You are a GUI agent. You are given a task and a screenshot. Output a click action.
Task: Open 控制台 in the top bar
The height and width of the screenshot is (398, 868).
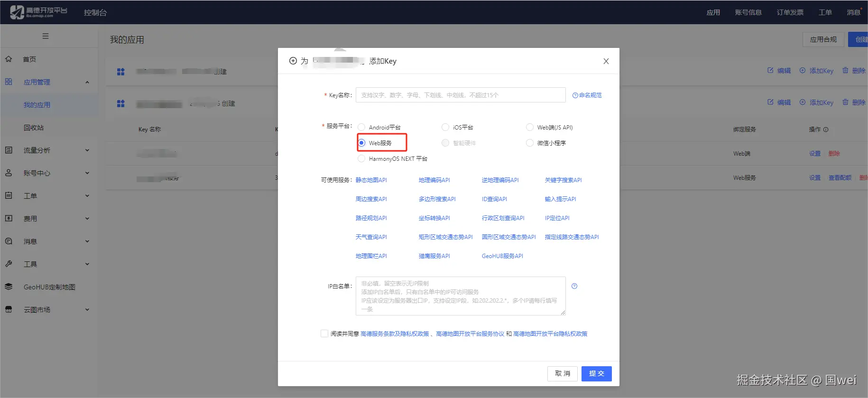(x=95, y=13)
